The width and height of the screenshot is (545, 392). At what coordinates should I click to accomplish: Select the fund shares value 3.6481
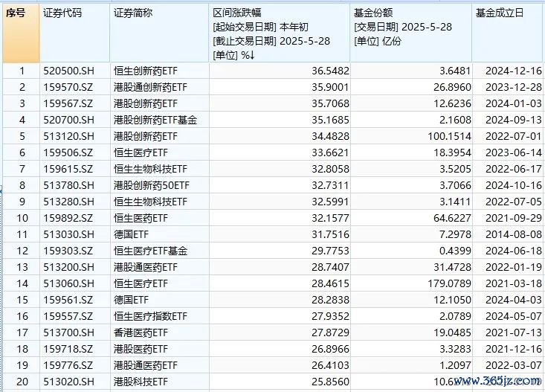point(455,71)
